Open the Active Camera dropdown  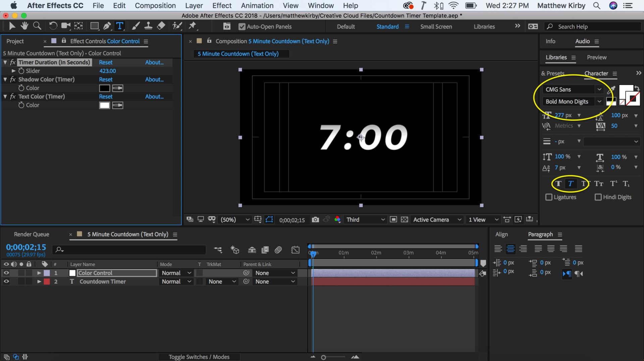[x=437, y=220]
